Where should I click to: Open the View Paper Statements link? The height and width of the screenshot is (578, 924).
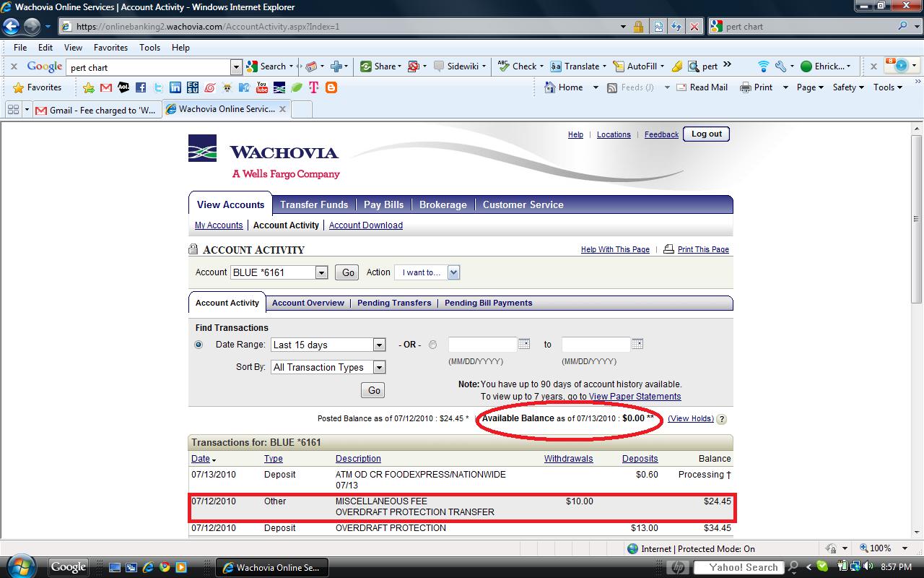click(635, 397)
